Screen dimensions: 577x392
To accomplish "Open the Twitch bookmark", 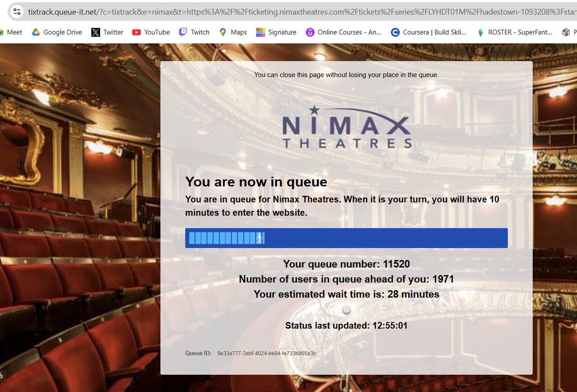I will [x=194, y=32].
